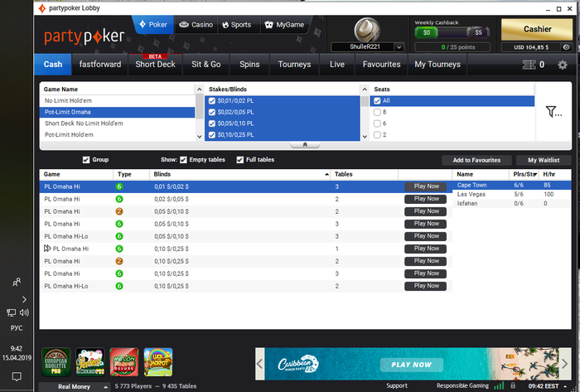
Task: Select the Las Vegas table row
Action: (511, 194)
